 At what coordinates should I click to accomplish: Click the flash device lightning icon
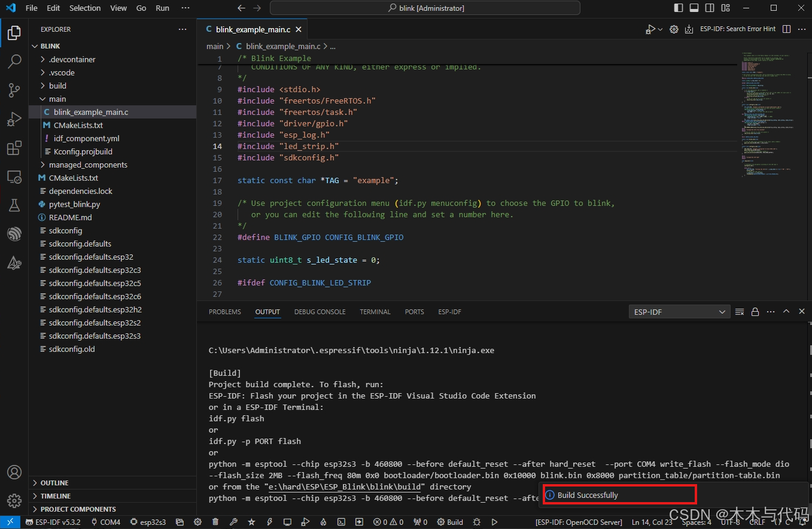(269, 522)
